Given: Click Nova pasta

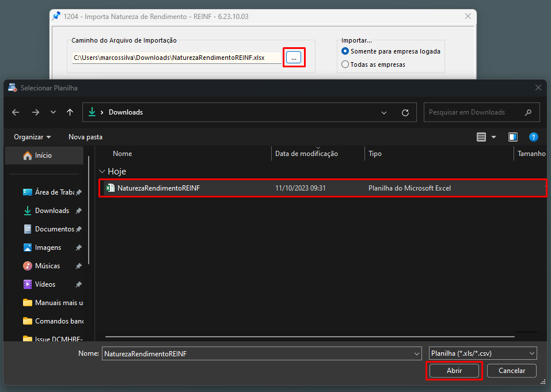Looking at the screenshot, I should tap(85, 137).
